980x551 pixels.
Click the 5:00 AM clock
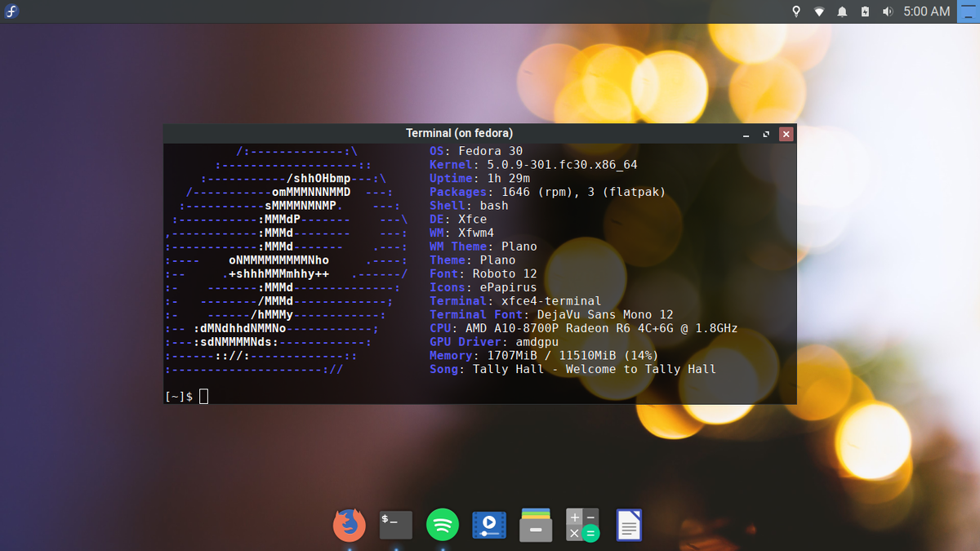tap(927, 11)
